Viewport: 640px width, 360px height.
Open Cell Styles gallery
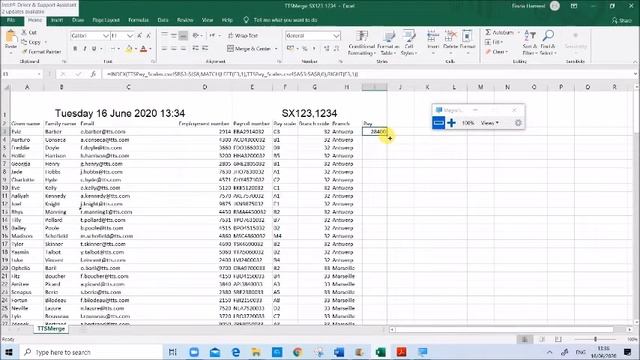click(x=408, y=43)
